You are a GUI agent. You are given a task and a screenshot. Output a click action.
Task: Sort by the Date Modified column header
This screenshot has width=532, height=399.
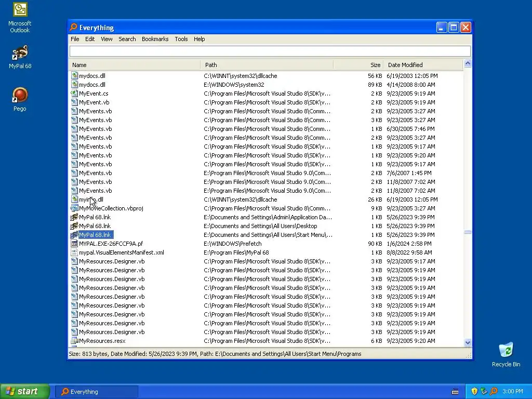(423, 65)
